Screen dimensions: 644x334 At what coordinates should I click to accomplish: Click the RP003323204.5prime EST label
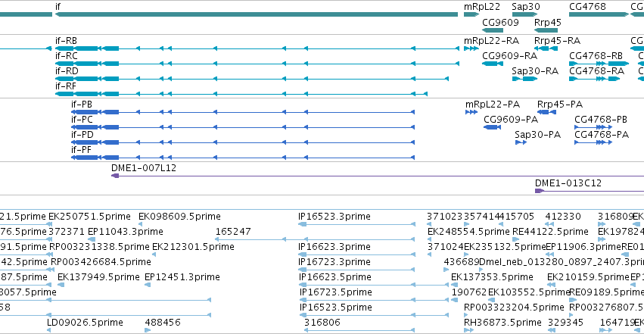click(x=514, y=307)
